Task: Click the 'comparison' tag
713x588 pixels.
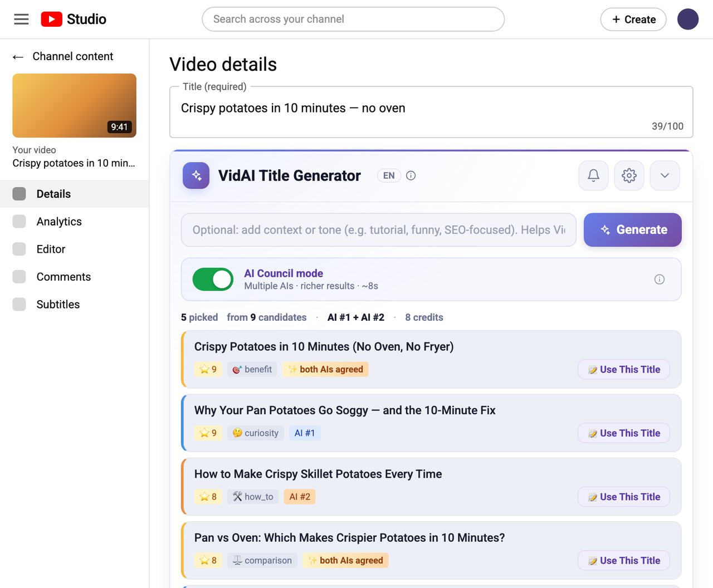Action: click(x=262, y=561)
